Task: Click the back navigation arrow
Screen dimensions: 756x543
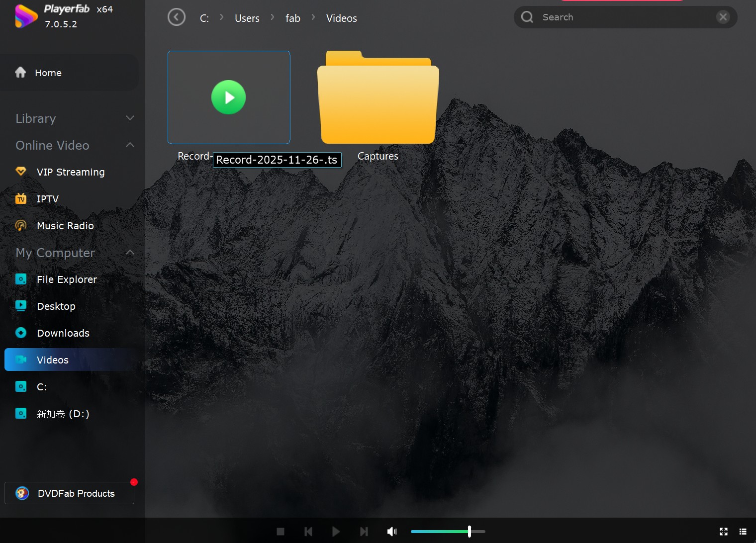Action: (176, 16)
